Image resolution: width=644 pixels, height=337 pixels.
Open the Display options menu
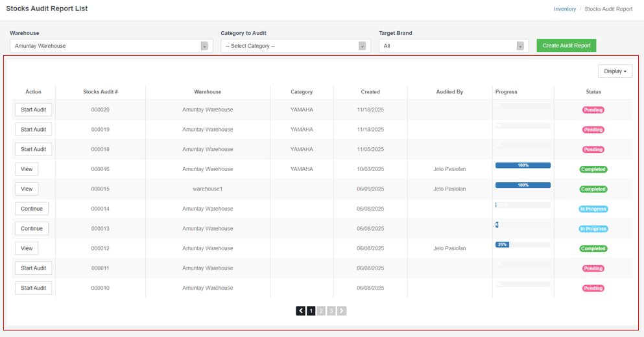pyautogui.click(x=615, y=71)
